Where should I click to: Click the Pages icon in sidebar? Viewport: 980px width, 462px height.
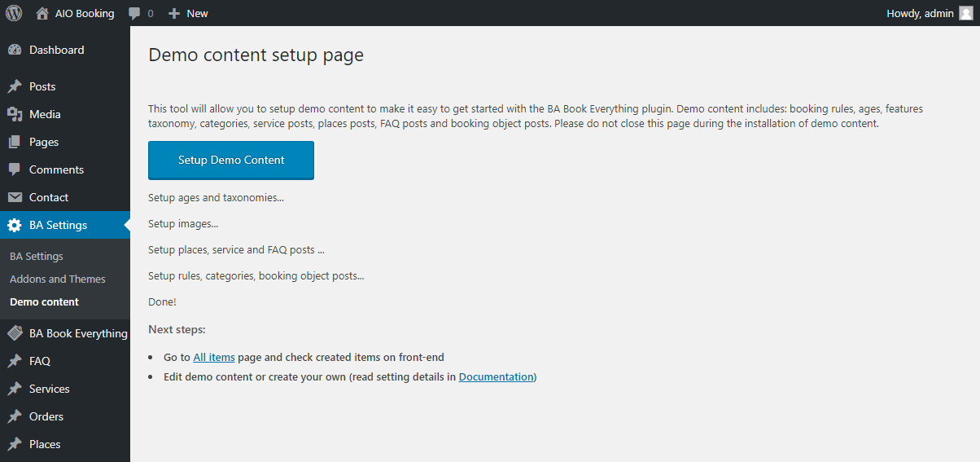15,142
